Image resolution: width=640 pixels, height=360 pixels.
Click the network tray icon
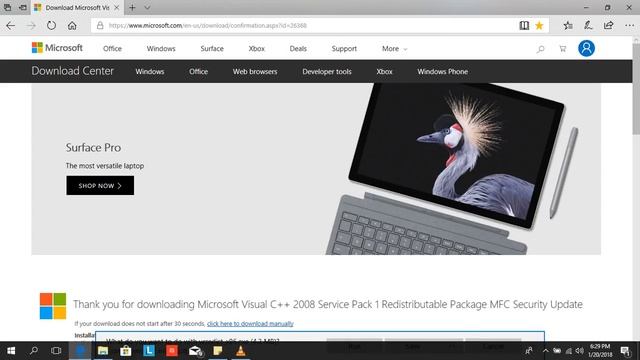(x=569, y=351)
